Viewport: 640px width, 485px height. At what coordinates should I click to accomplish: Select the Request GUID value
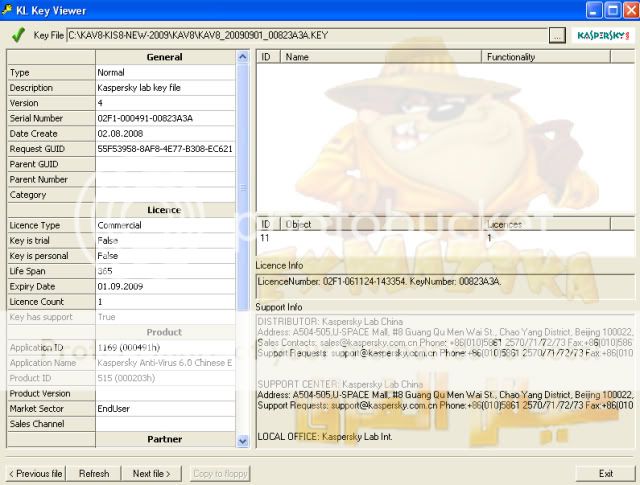[x=165, y=149]
